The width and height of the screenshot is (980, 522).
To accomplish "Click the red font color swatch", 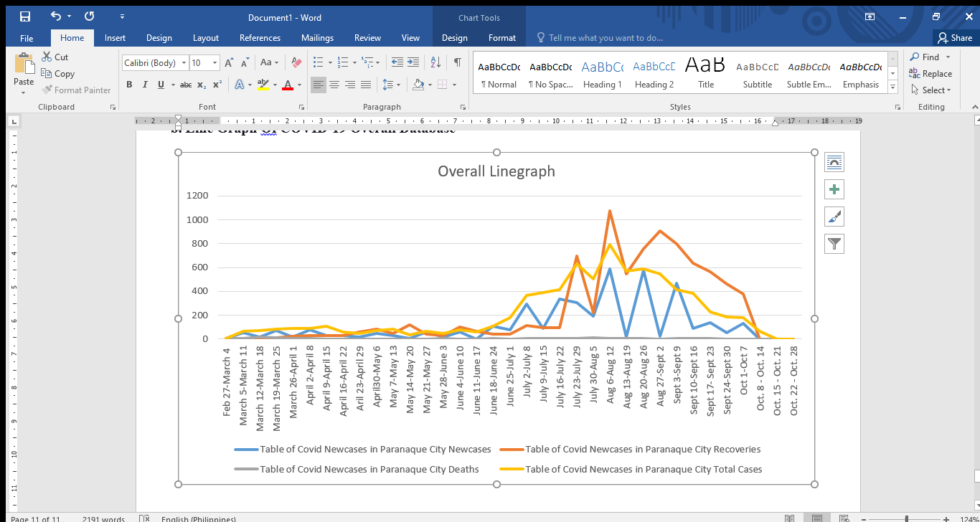I will click(x=288, y=85).
